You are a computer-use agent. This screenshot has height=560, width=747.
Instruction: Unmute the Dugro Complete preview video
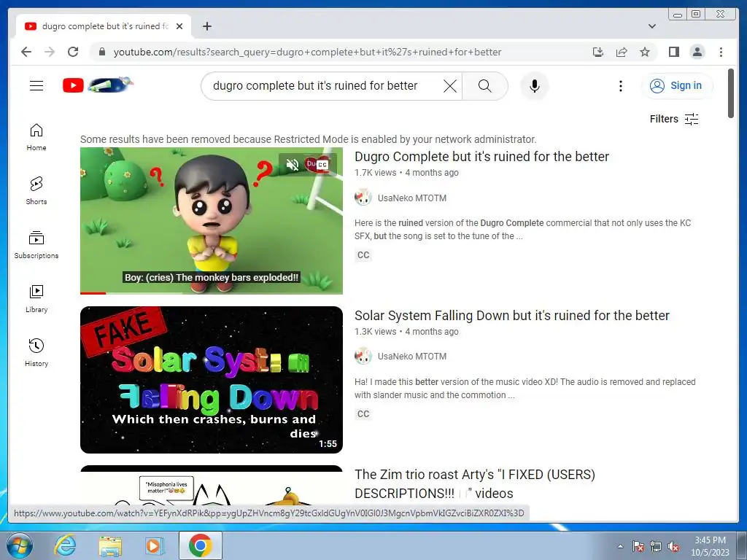click(x=292, y=164)
